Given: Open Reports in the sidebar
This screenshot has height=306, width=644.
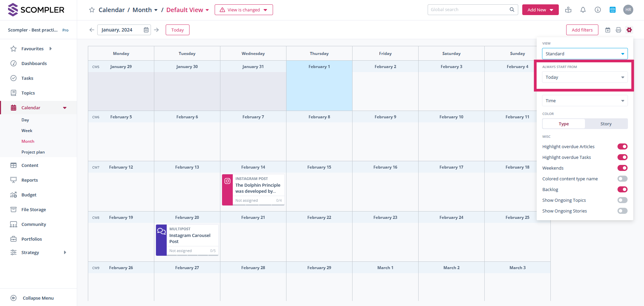Looking at the screenshot, I should [x=30, y=180].
